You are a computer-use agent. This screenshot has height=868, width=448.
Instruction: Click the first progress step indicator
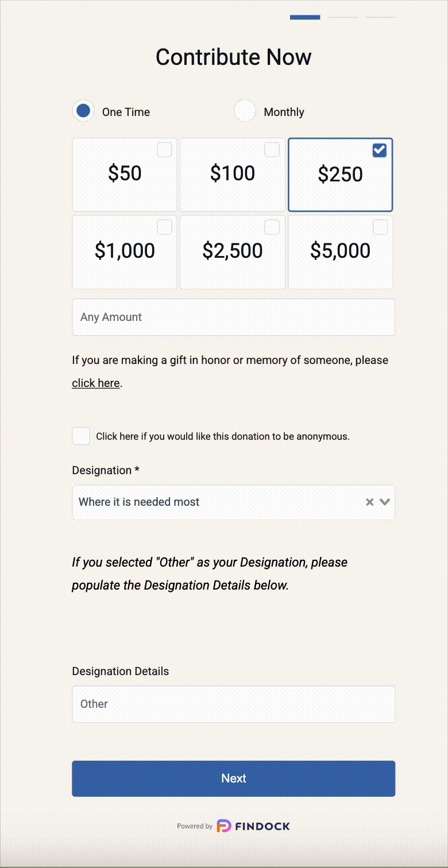point(305,17)
